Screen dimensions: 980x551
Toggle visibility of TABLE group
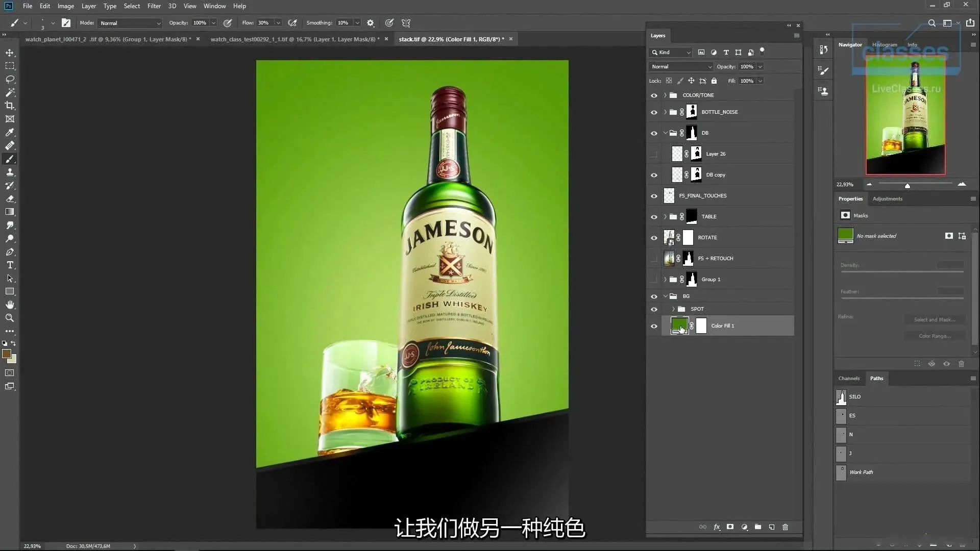(x=654, y=217)
